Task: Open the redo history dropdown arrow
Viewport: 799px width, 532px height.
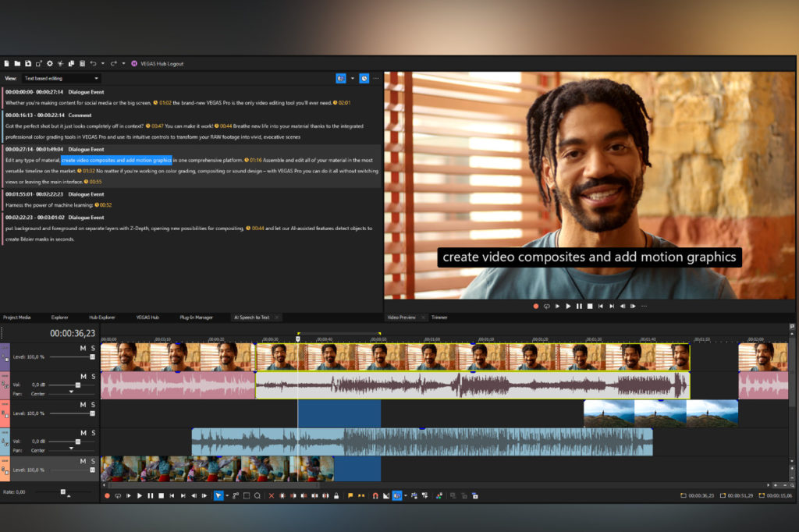Action: 123,64
